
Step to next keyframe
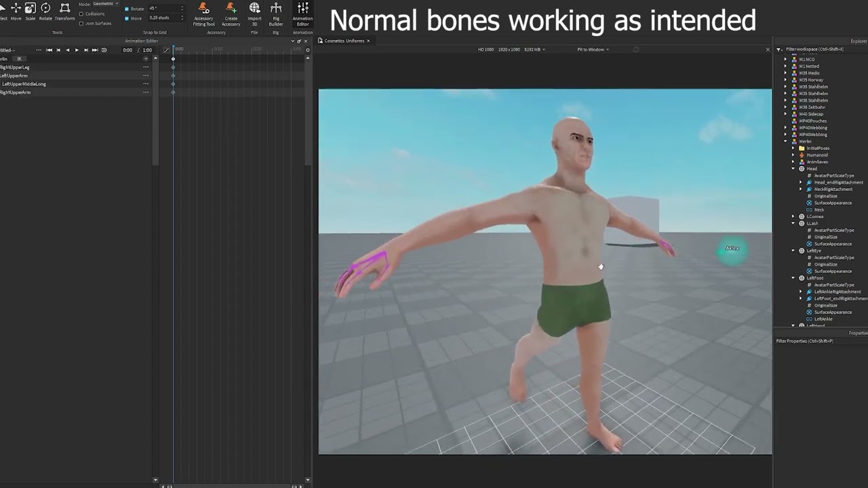coord(85,50)
